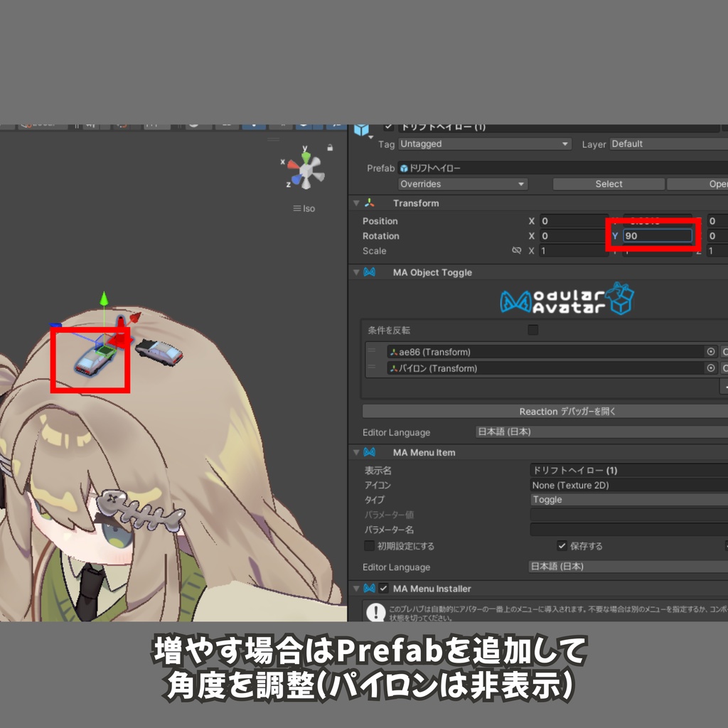Click the center cube of the orientation gizmo
The height and width of the screenshot is (728, 728).
click(306, 171)
